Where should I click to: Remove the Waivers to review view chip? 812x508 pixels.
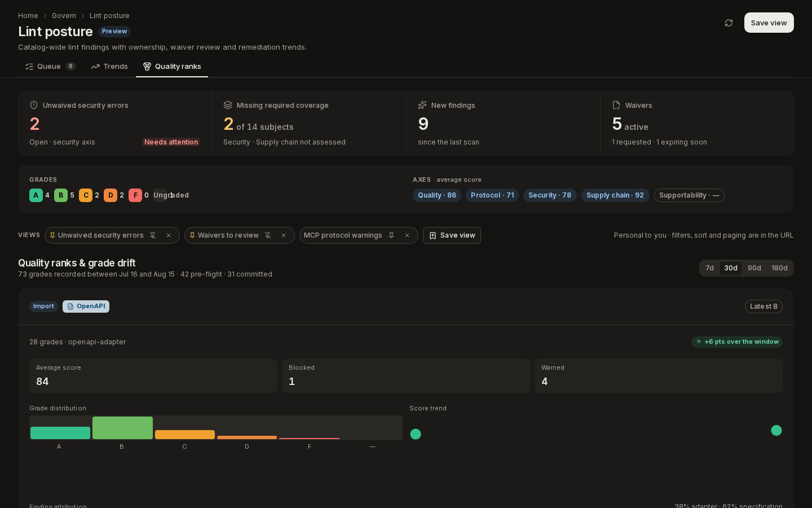coord(284,235)
